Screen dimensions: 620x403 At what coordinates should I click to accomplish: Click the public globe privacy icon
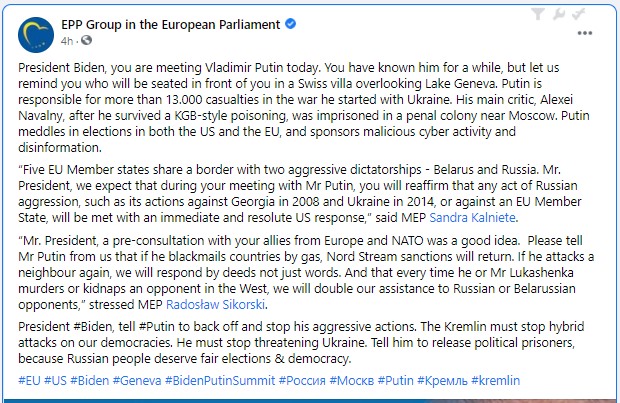point(86,40)
